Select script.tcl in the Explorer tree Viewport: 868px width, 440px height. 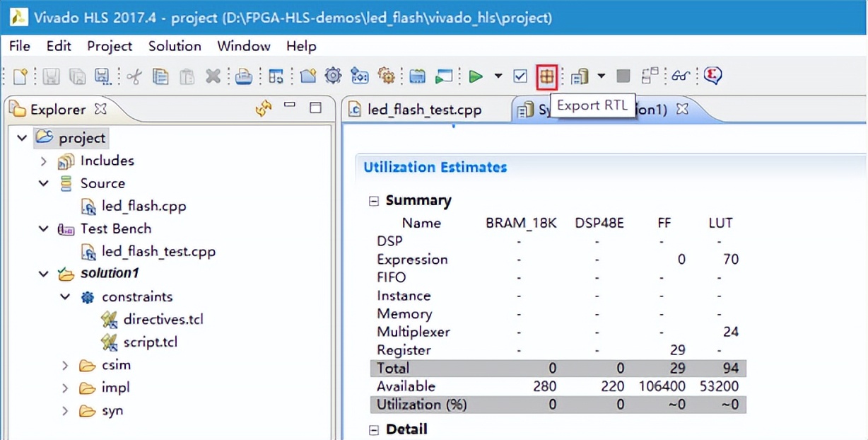pyautogui.click(x=150, y=342)
